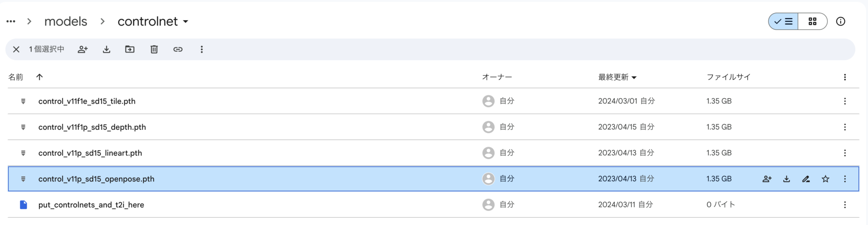The width and height of the screenshot is (868, 225).
Task: Expand hidden breadcrumb folders with ellipsis
Action: (11, 22)
